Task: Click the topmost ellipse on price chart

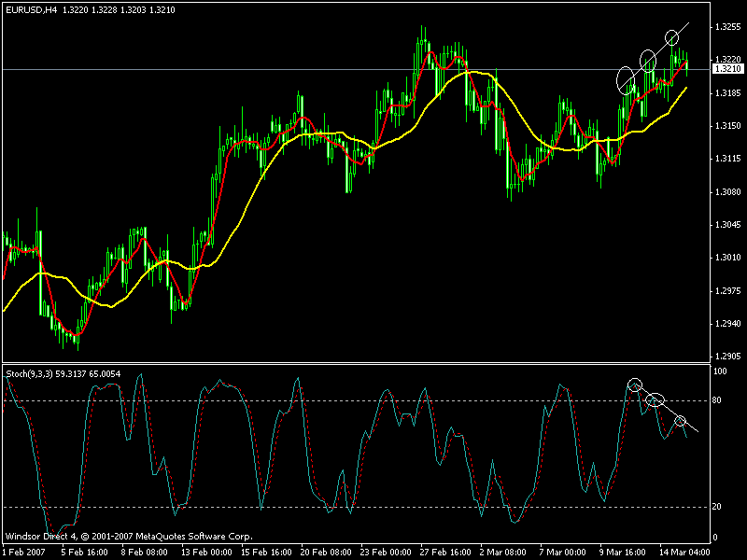Action: 671,38
